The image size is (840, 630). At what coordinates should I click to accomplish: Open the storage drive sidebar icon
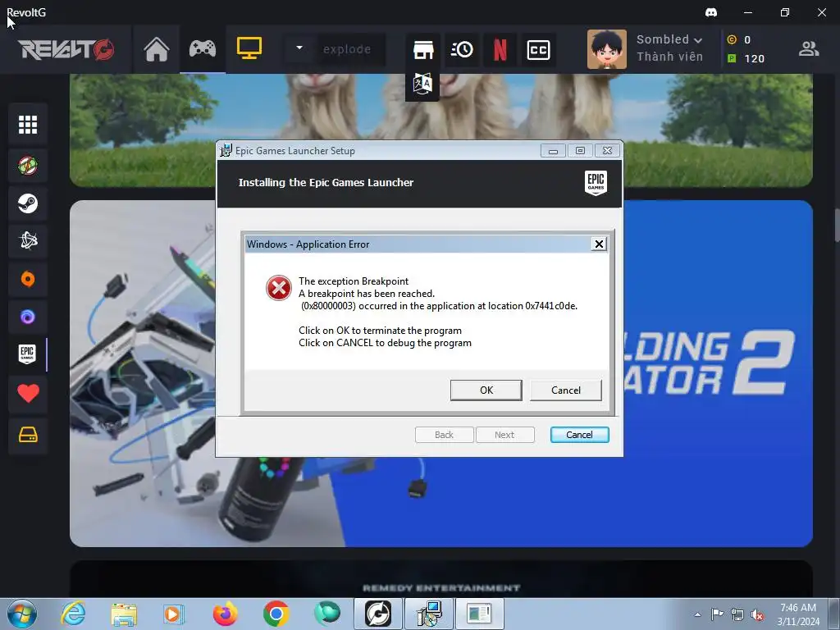point(28,435)
